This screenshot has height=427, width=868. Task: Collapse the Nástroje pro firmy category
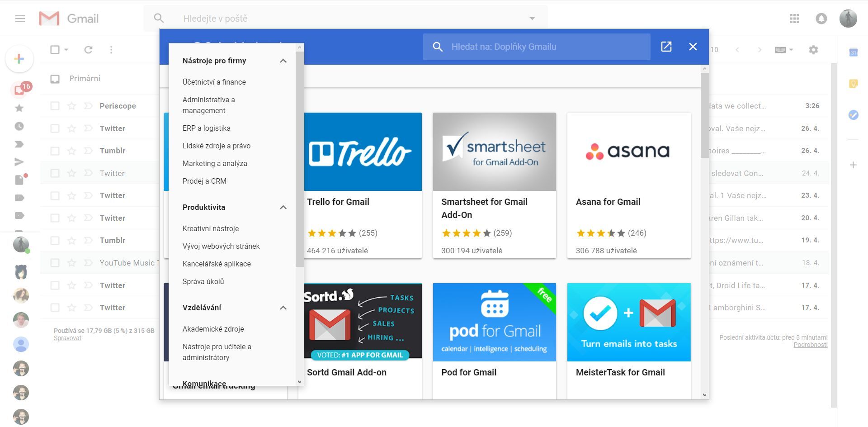[283, 60]
